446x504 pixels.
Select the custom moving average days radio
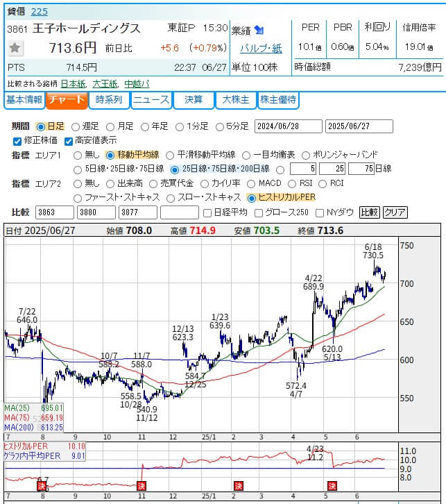[280, 169]
